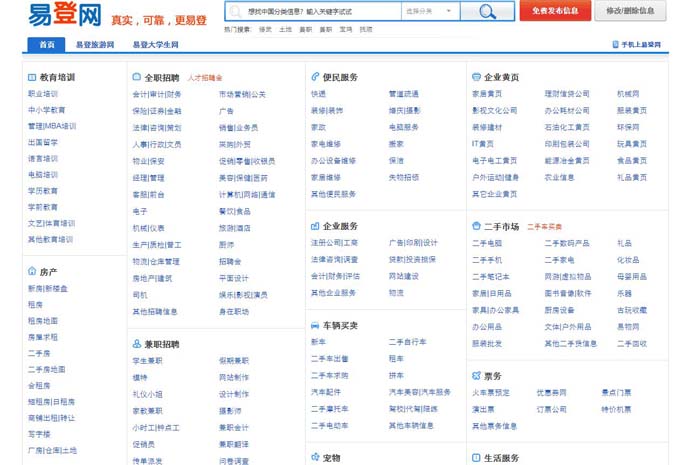Open the 计算机|网络|通信 job link

247,195
